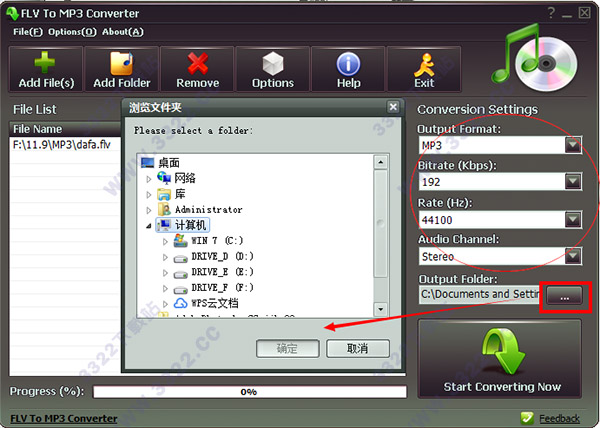600x428 pixels.
Task: Click the Feedback checkmark icon
Action: tap(527, 418)
